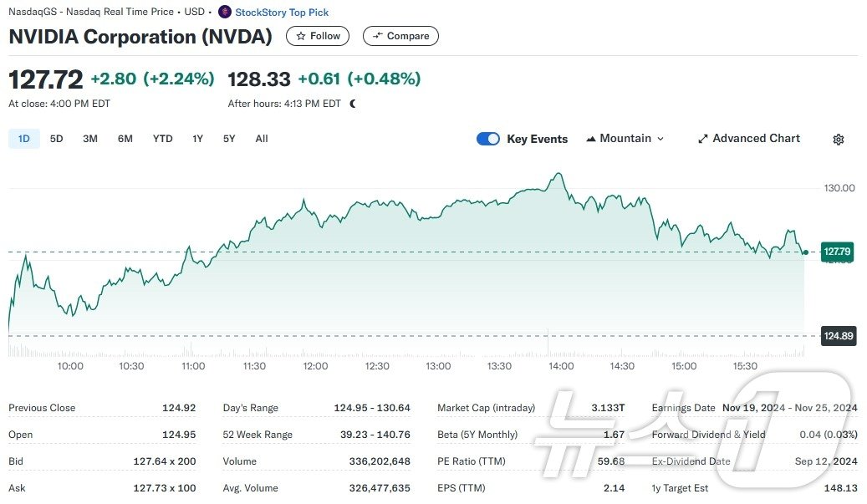Click the 124.89 previous close marker

837,336
